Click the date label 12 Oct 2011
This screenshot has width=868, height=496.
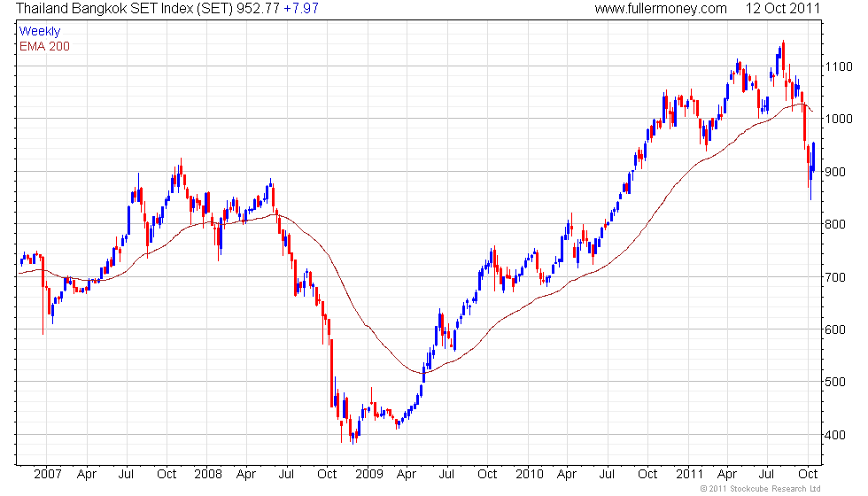click(x=782, y=9)
